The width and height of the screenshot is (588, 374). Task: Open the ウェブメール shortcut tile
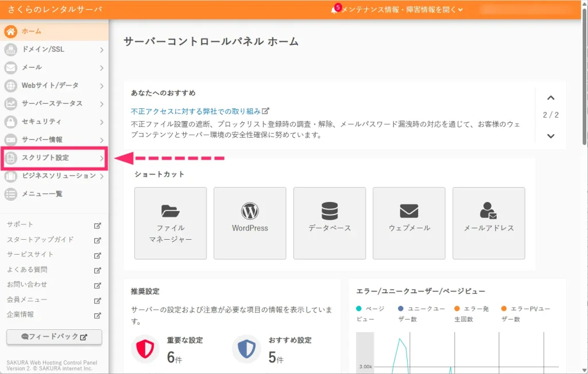pyautogui.click(x=409, y=223)
